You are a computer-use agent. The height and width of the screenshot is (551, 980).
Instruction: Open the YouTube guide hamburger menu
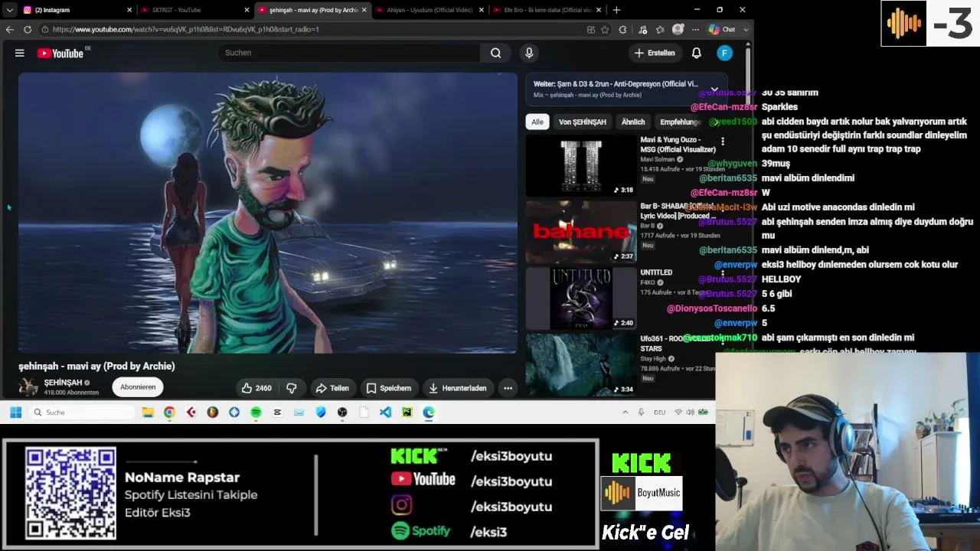click(x=20, y=53)
